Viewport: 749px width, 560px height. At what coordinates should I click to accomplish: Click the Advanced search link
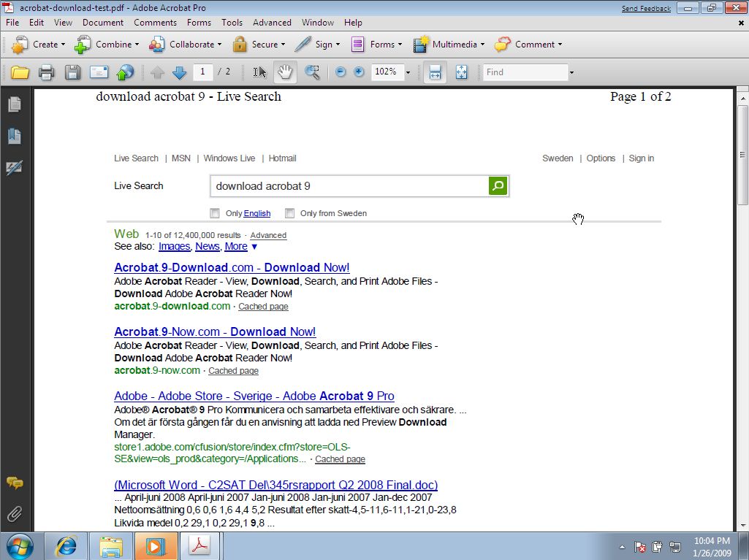[x=268, y=235]
